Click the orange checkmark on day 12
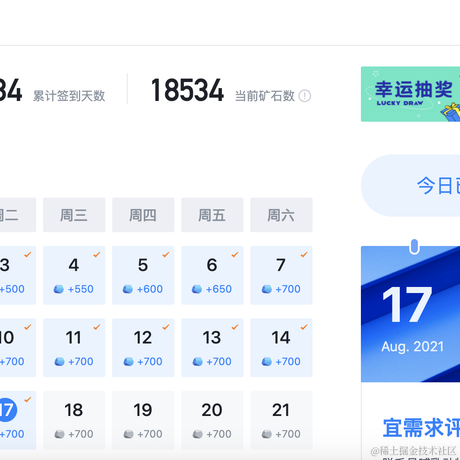This screenshot has height=460, width=460. (166, 327)
